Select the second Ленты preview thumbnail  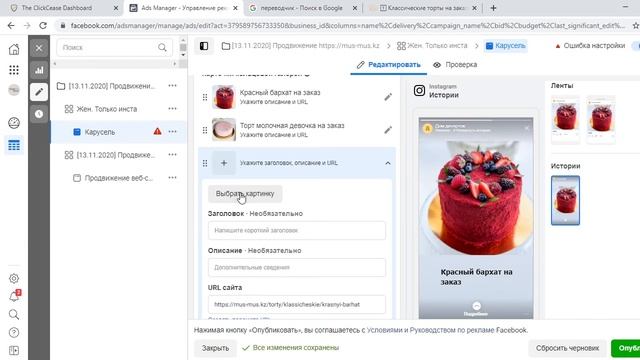601,119
